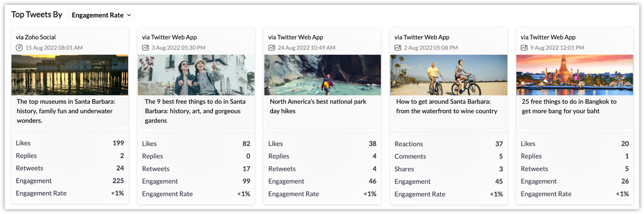Open How to get around Santa Barbara tweet

tap(446, 106)
